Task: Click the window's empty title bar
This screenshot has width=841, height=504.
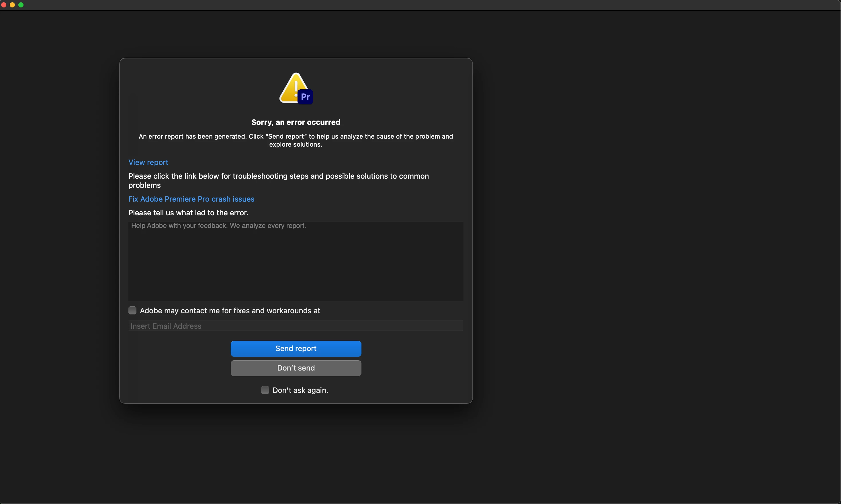Action: (420, 5)
